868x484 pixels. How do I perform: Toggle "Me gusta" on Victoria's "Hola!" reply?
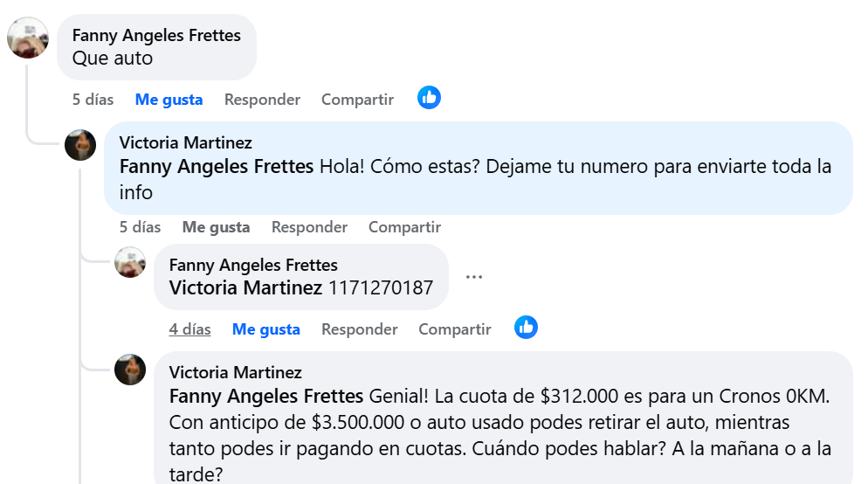coord(216,227)
